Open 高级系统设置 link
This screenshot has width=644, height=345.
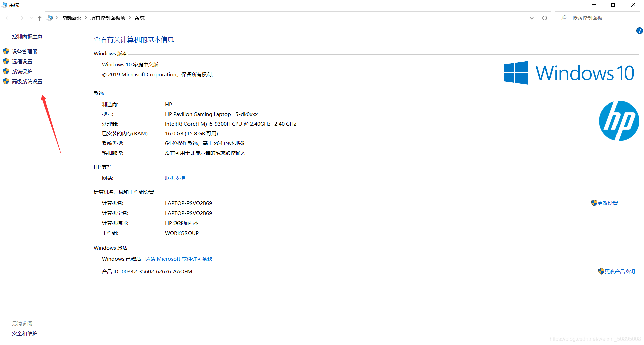27,81
